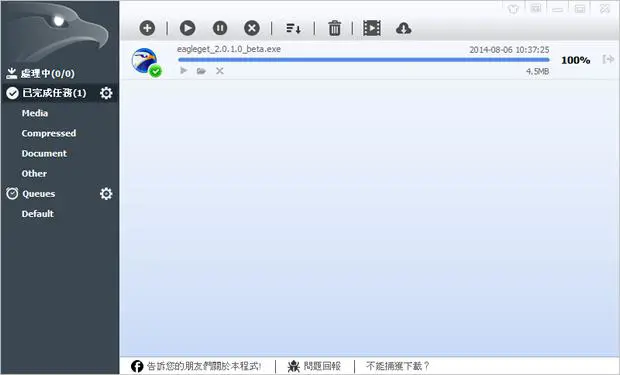Open settings gear next to 已完成任務
The width and height of the screenshot is (620, 375).
pos(106,93)
